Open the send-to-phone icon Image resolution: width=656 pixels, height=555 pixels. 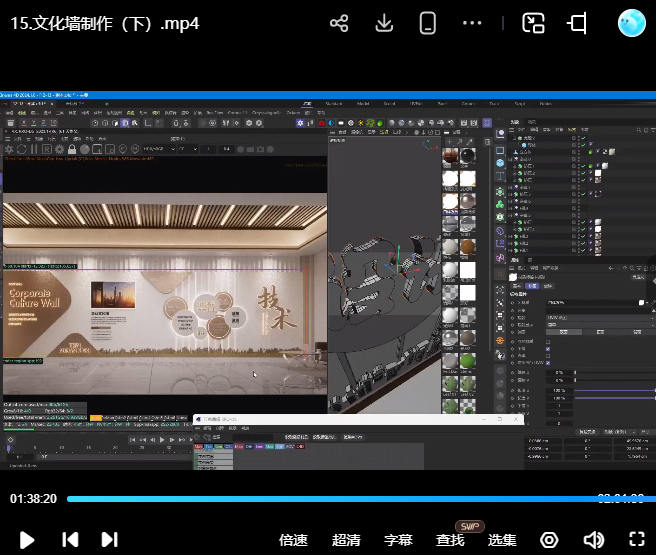click(428, 23)
